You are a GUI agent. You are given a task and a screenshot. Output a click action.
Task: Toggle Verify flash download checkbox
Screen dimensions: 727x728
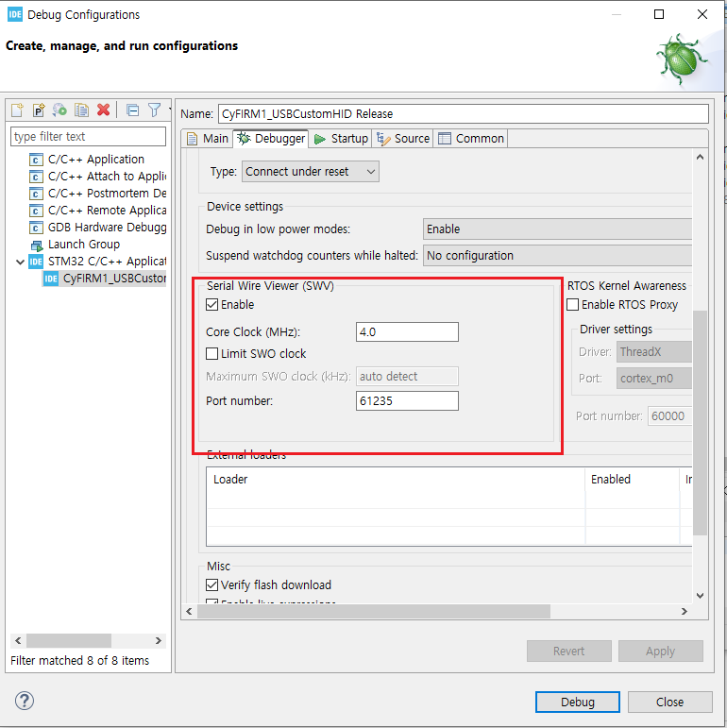pyautogui.click(x=212, y=585)
